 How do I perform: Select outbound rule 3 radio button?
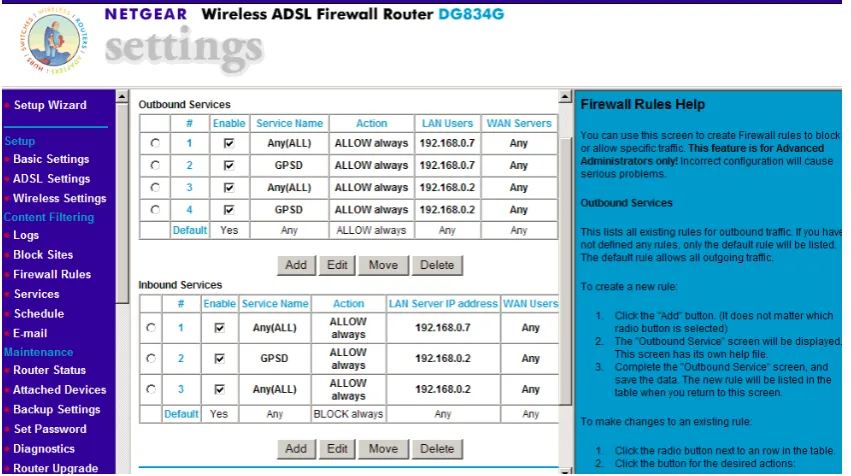155,187
